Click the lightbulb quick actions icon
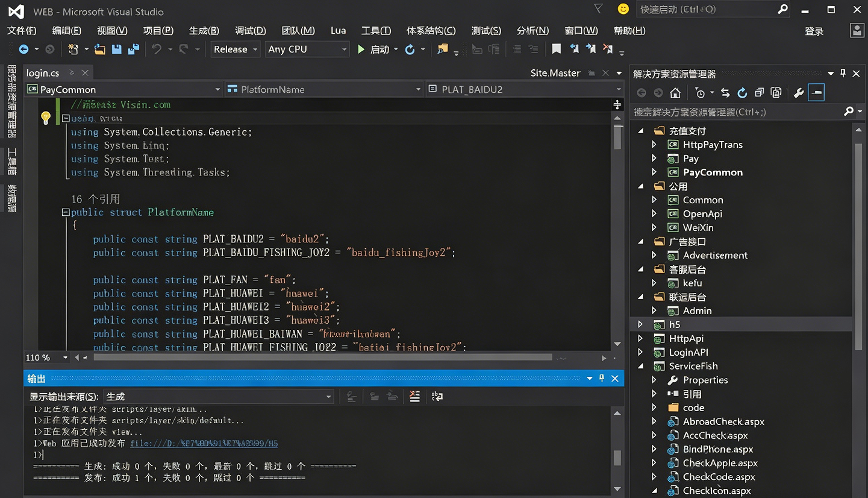The width and height of the screenshot is (868, 498). (46, 118)
